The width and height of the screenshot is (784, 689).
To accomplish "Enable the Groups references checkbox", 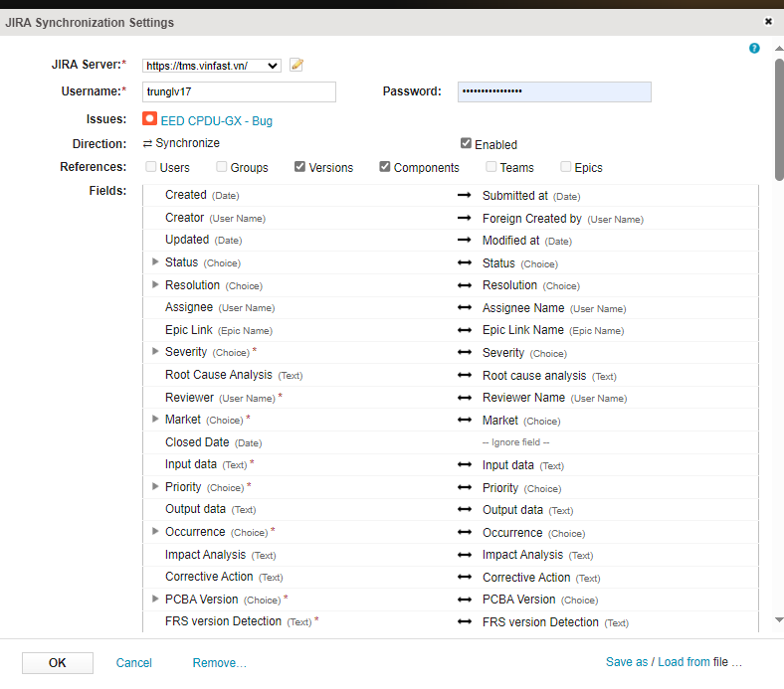I will click(222, 166).
